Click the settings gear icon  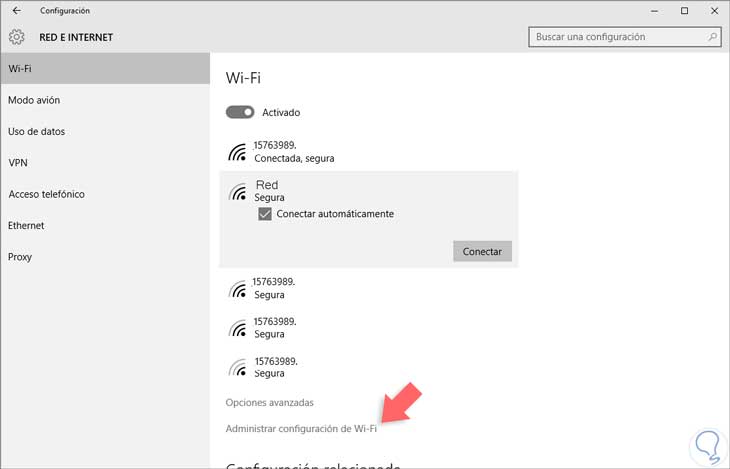pyautogui.click(x=16, y=37)
